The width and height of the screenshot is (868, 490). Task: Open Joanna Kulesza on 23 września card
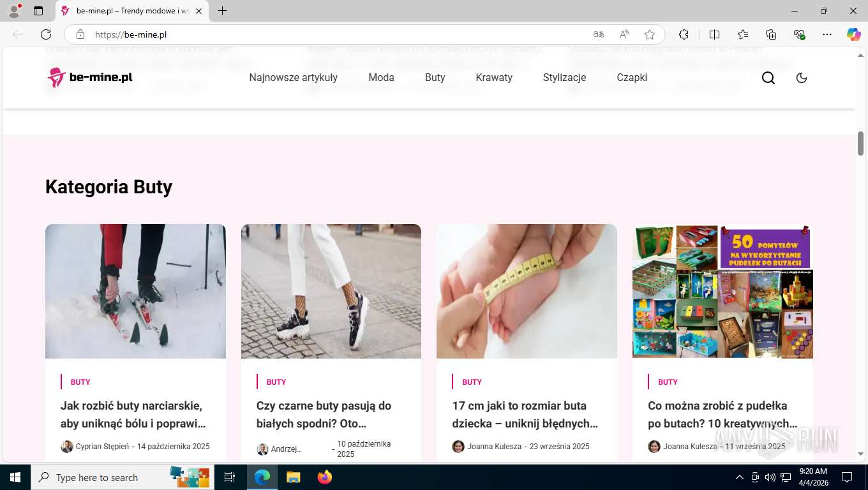click(495, 447)
